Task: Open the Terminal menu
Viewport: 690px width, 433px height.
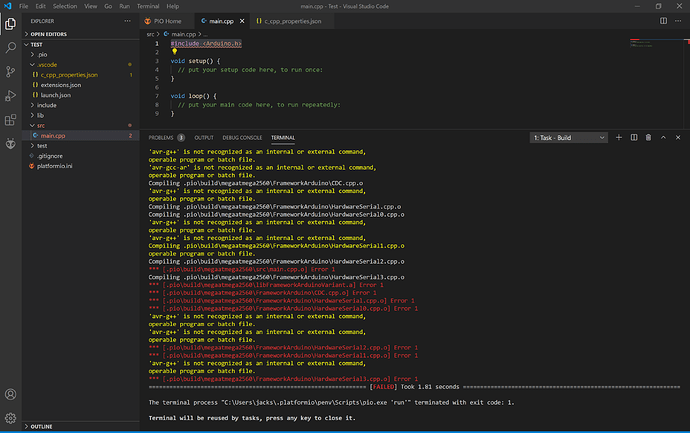Action: 148,6
